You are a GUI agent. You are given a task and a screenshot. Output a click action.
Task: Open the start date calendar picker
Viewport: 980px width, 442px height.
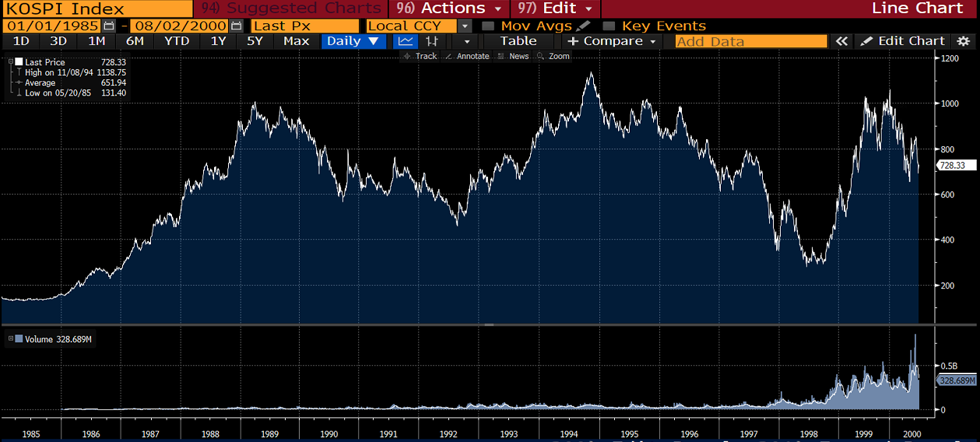[109, 26]
